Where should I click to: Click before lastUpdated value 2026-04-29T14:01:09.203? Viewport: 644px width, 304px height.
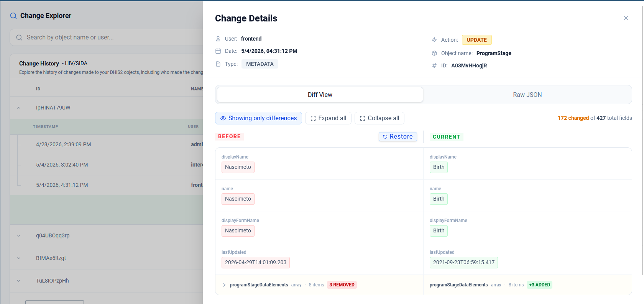[256, 263]
